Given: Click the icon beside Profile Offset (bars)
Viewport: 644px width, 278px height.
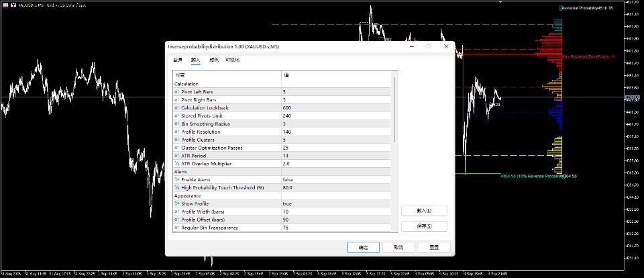Looking at the screenshot, I should (176, 220).
